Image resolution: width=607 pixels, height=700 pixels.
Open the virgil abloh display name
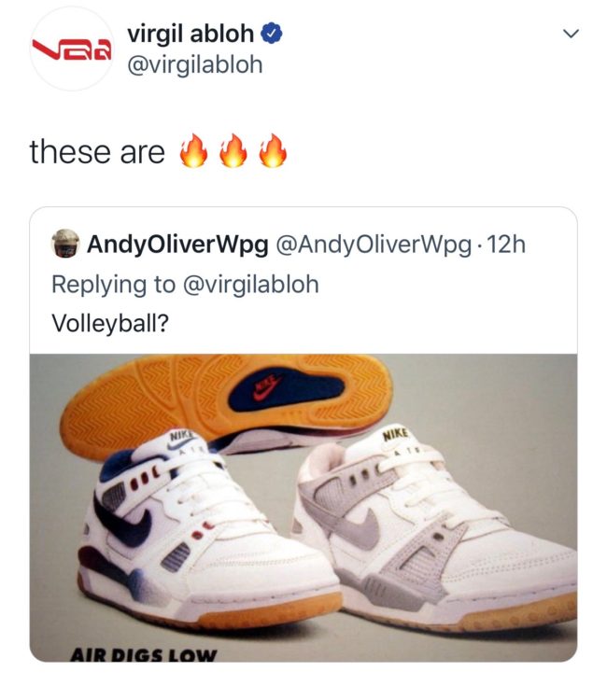pyautogui.click(x=191, y=34)
